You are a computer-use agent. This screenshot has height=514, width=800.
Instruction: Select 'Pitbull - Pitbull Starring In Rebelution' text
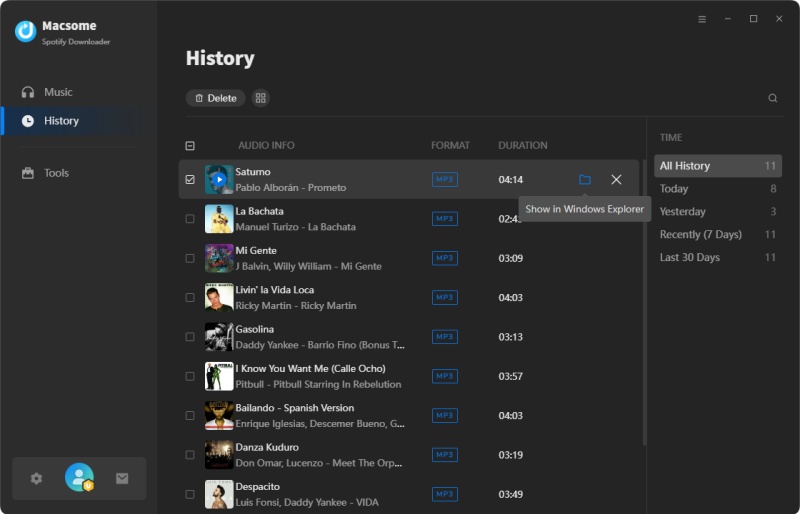coord(318,384)
